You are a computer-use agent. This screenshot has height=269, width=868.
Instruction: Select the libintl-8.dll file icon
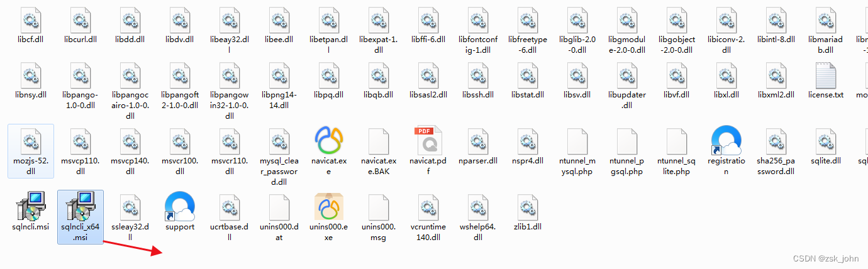point(776,19)
